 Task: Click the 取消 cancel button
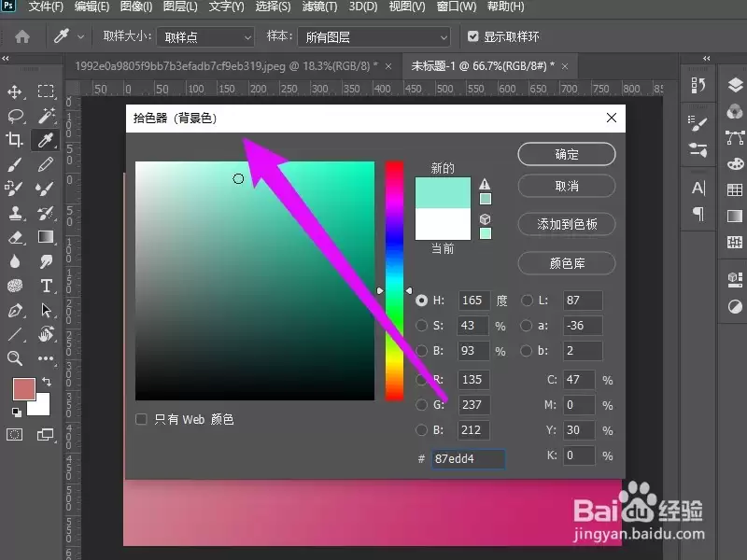click(x=567, y=186)
